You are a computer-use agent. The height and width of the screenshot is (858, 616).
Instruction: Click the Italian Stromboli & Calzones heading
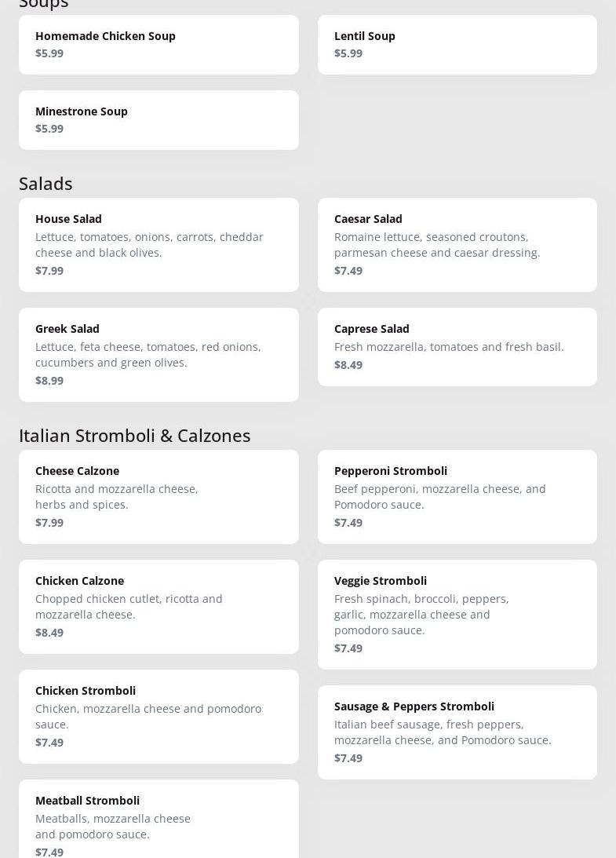point(135,436)
